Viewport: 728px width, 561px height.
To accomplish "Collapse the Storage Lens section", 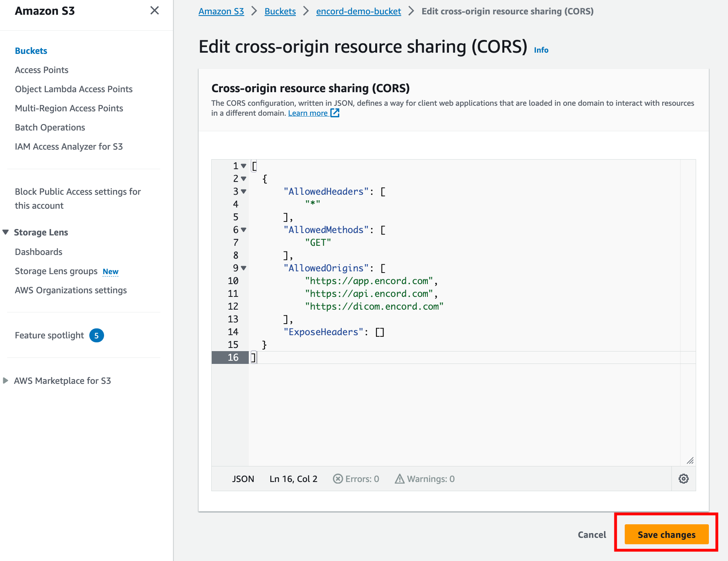I will point(6,232).
